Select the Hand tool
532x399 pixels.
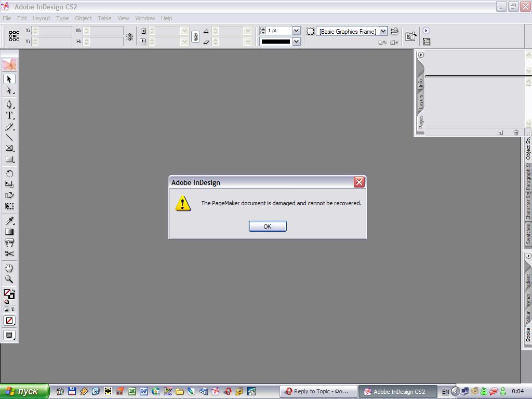[x=9, y=268]
